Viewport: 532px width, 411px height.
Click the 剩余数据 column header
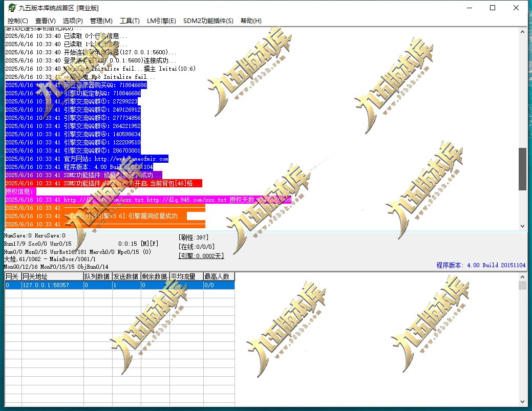(155, 277)
